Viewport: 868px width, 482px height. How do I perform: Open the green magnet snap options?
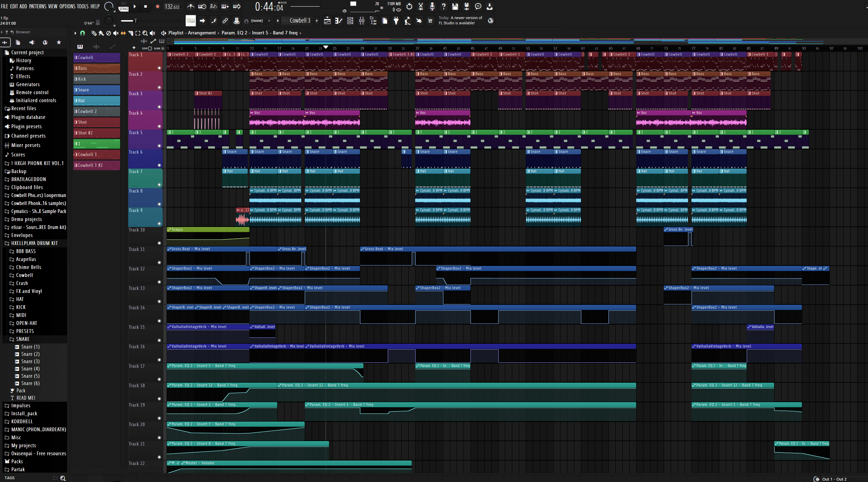tap(82, 33)
